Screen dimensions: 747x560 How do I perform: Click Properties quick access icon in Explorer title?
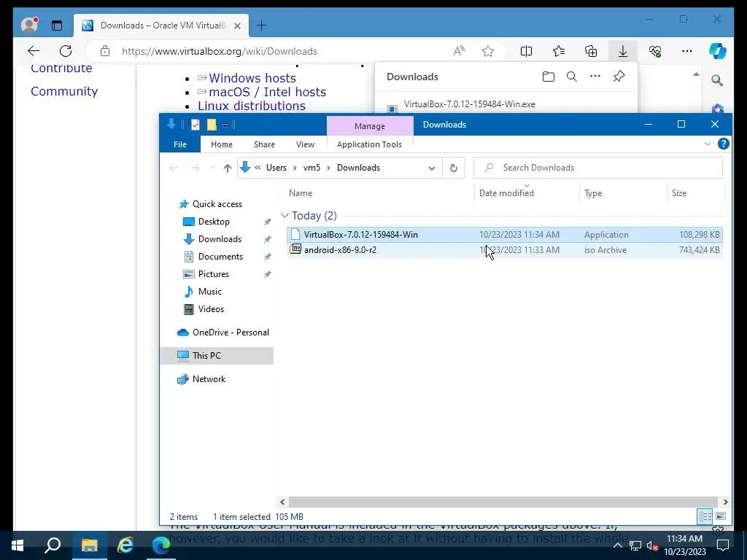click(196, 125)
